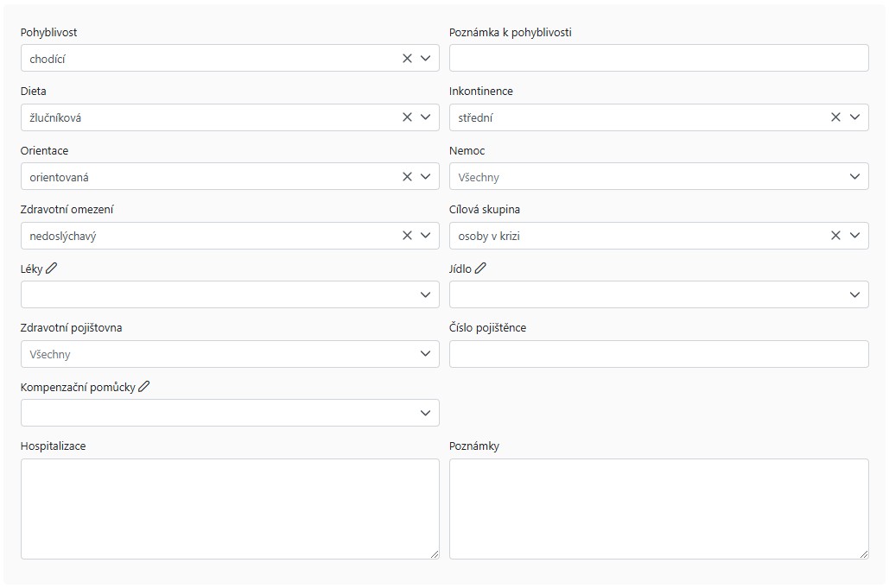The image size is (889, 588).
Task: Edit Jídlo list via pencil icon
Action: 480,269
